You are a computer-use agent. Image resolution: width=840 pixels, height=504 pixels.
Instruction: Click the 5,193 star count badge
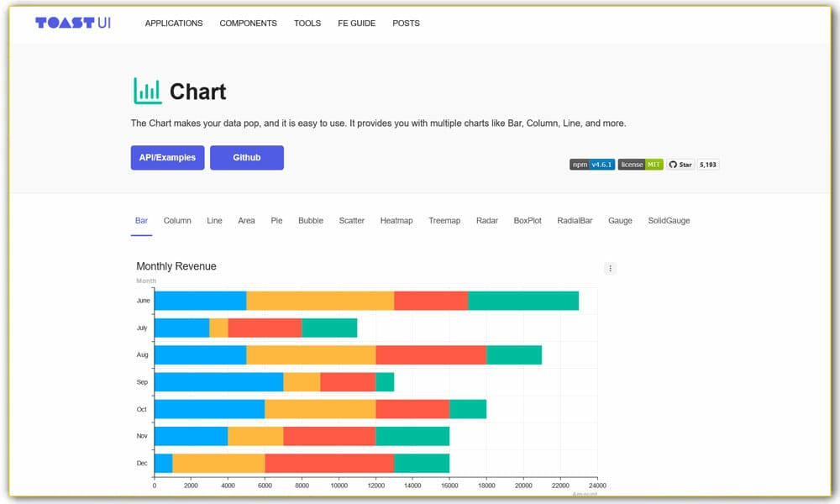click(706, 164)
